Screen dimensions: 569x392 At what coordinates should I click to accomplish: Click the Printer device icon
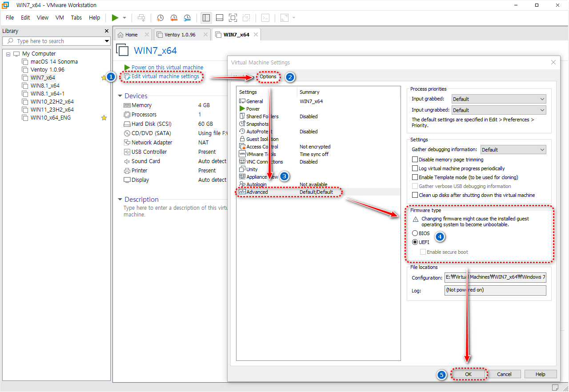pos(127,171)
